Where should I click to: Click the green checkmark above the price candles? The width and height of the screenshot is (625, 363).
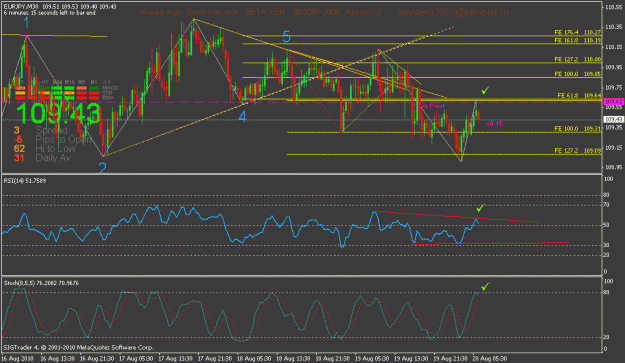click(x=485, y=91)
